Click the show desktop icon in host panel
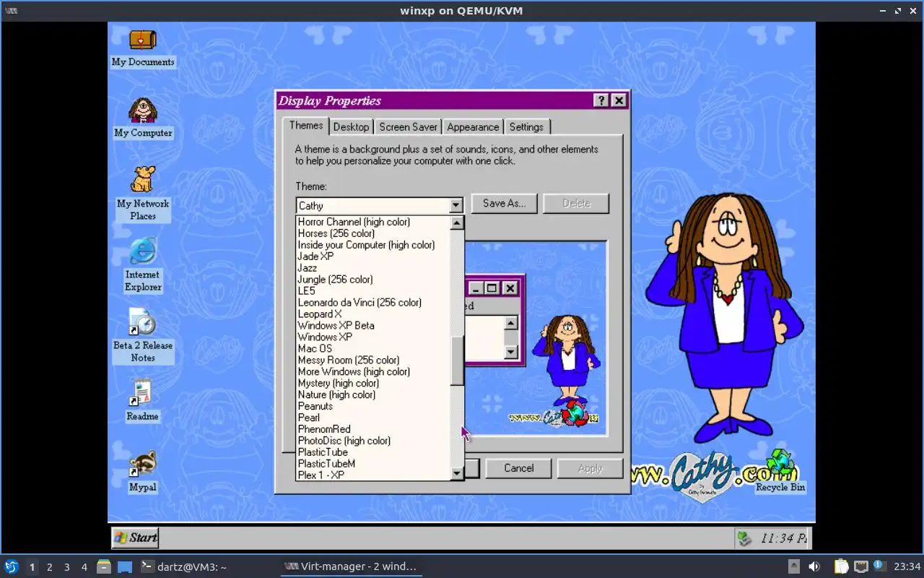Image resolution: width=924 pixels, height=578 pixels. pos(125,566)
